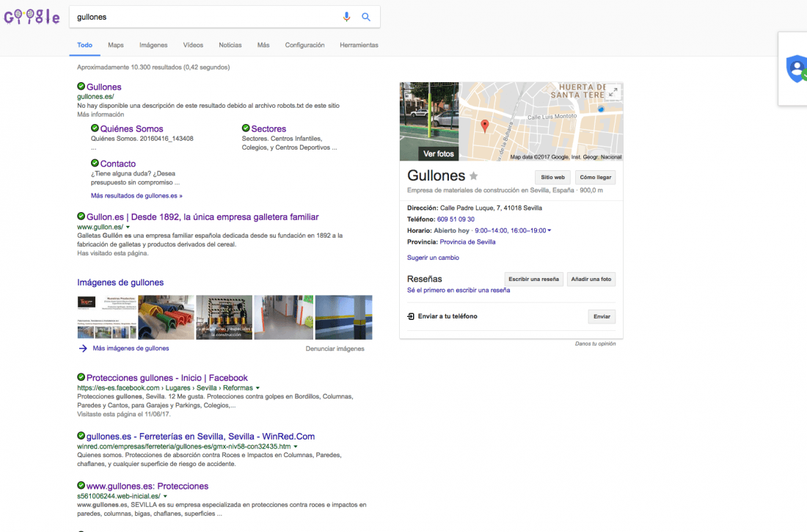The height and width of the screenshot is (532, 807).
Task: Open the Sectores sitelink
Action: (269, 128)
